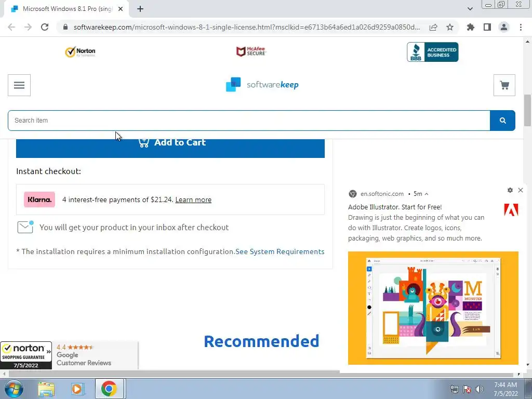The height and width of the screenshot is (399, 532).
Task: Click the Adobe logo in notification
Action: click(x=511, y=210)
